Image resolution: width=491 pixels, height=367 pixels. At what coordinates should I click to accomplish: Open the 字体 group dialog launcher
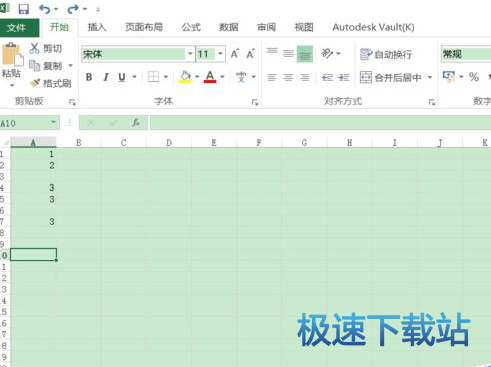[255, 102]
